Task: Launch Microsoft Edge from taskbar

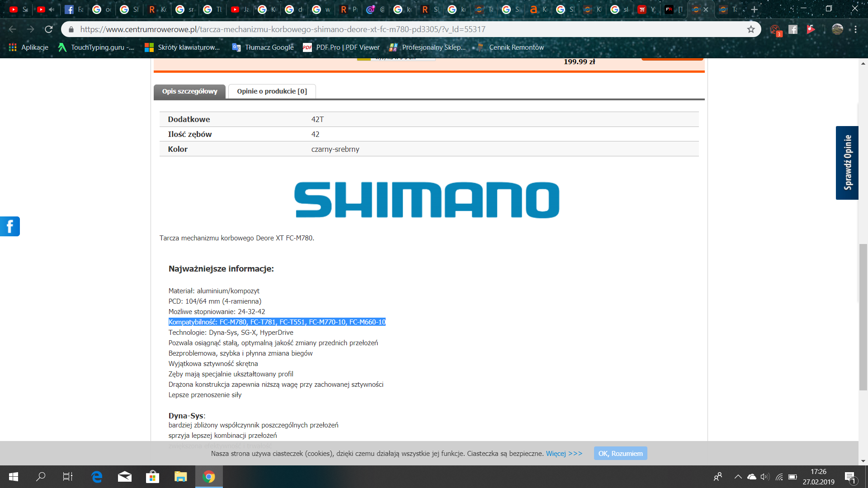Action: tap(97, 477)
